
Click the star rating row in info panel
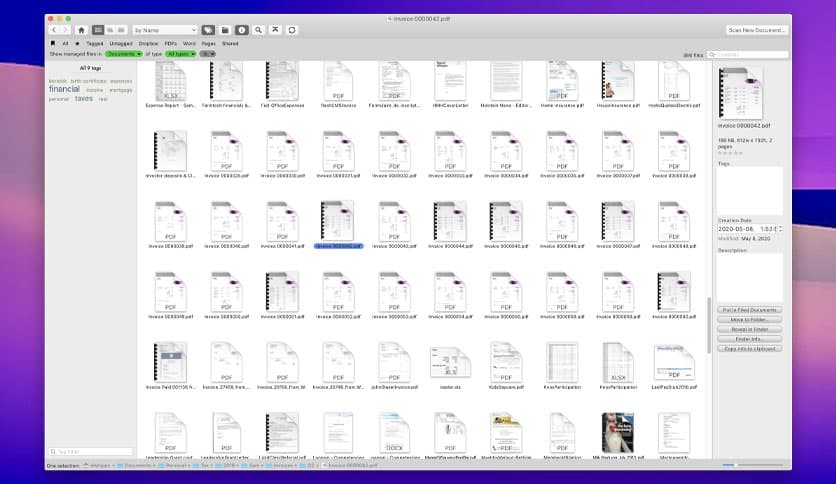[730, 153]
